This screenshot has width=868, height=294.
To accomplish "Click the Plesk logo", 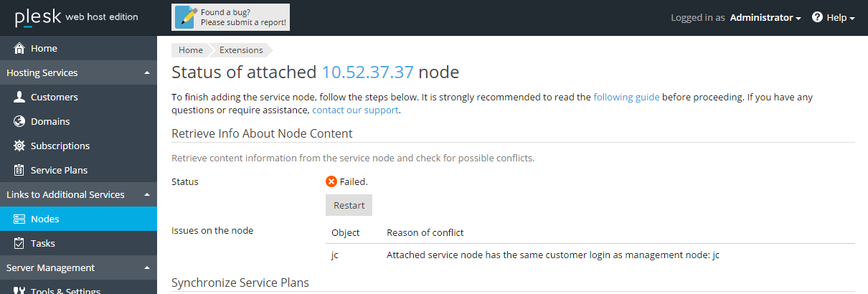I will [37, 18].
